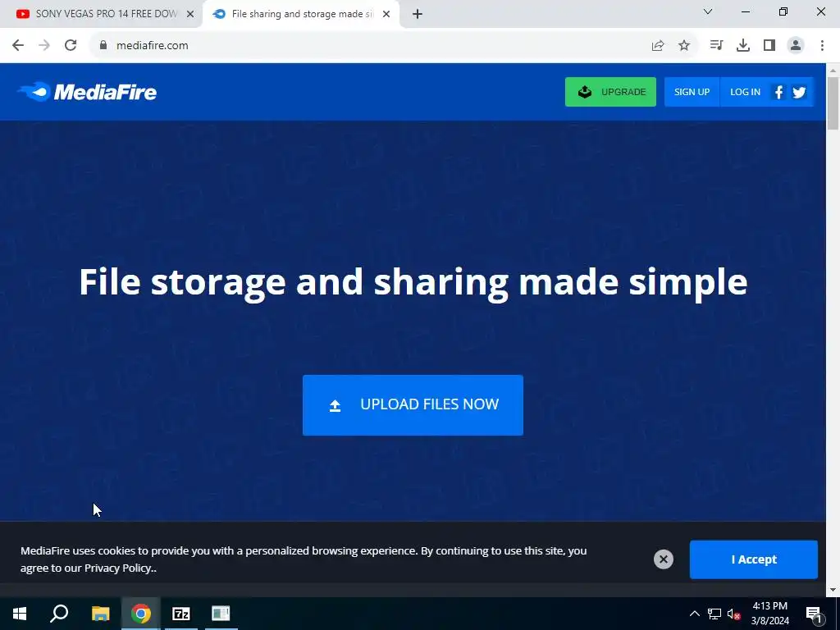Click the green UPGRADE button
840x630 pixels.
[x=610, y=92]
